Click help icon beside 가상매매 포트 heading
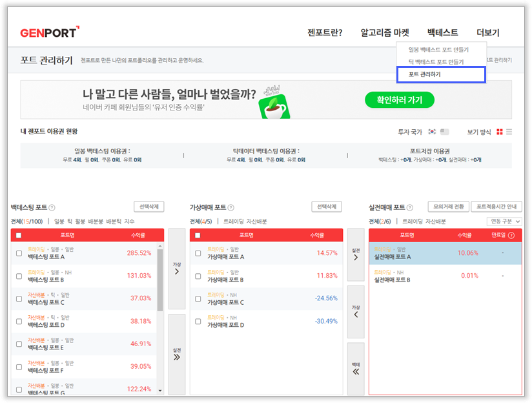This screenshot has width=532, height=403. (x=230, y=208)
